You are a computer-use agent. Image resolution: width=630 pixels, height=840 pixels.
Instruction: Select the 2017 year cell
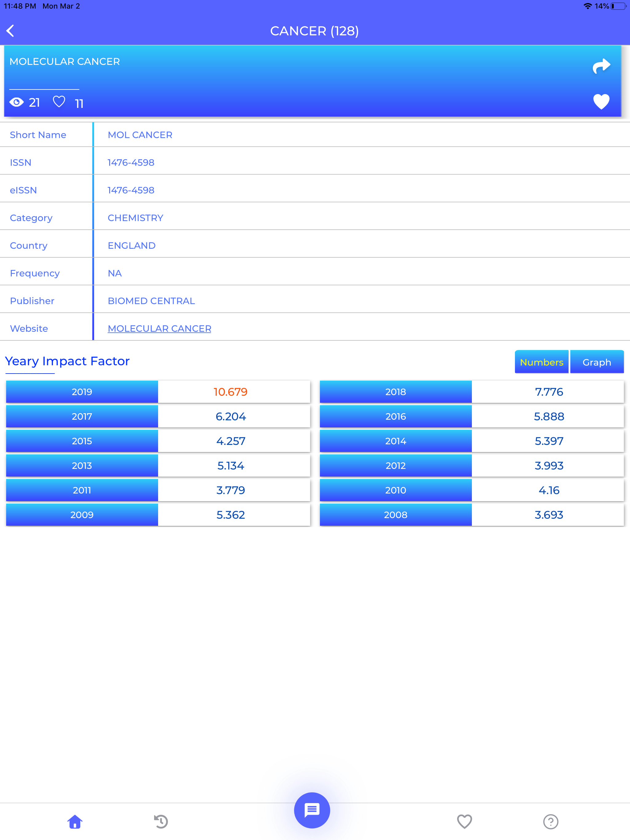(x=82, y=416)
